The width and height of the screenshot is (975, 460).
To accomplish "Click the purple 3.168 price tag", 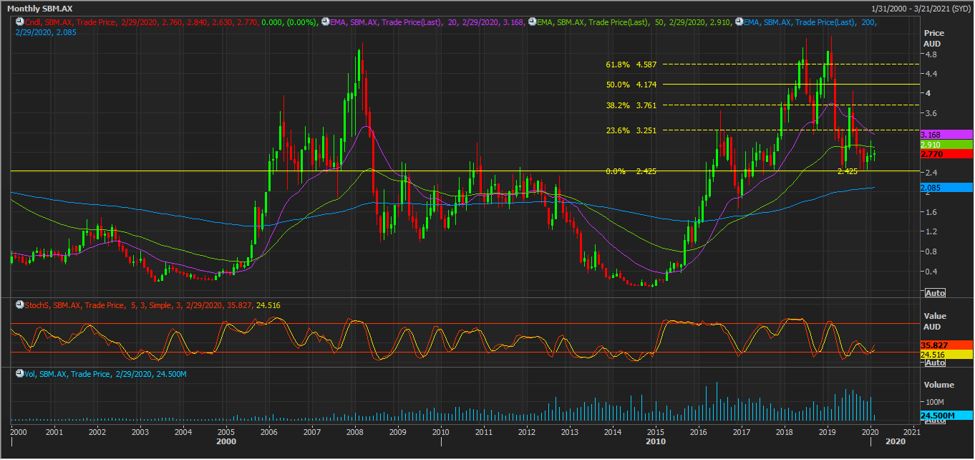I will pos(946,134).
